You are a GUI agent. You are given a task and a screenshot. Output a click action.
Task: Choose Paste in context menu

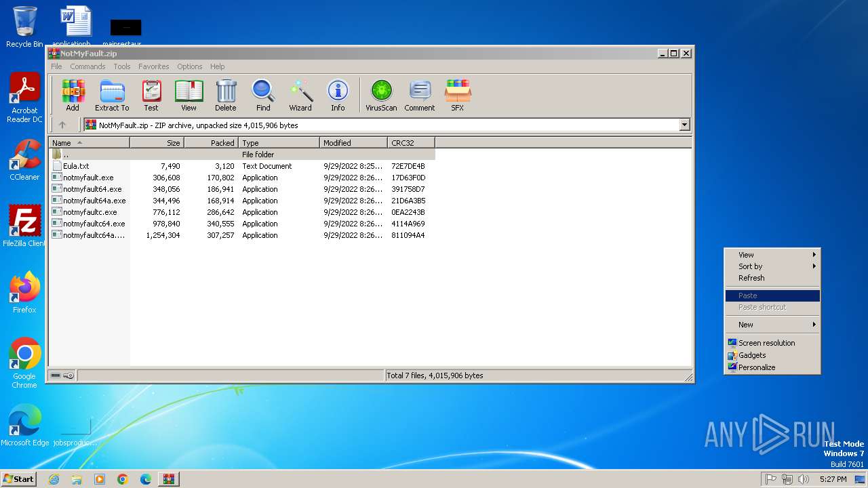coord(772,296)
